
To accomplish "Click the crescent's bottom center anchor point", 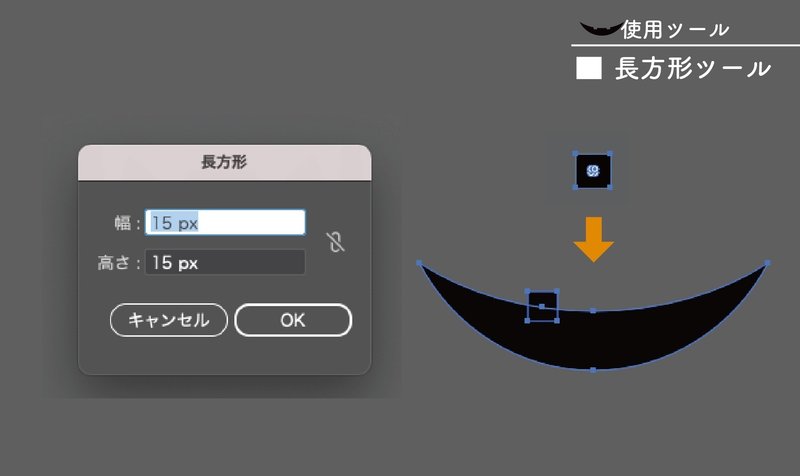I will [593, 370].
